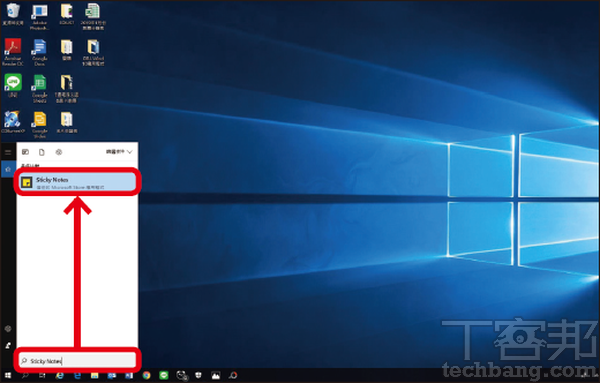Viewport: 600px width, 383px height.
Task: Open the Sticky Notes search result
Action: point(78,182)
